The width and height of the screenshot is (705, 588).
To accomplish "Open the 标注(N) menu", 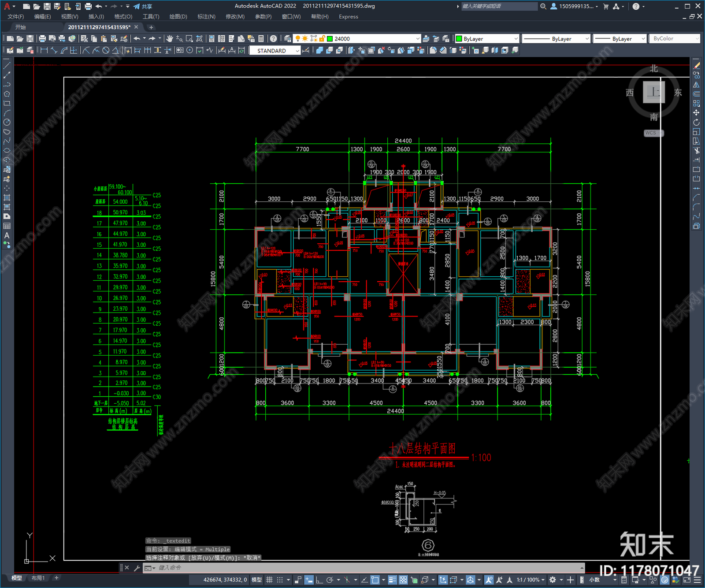I will (x=206, y=17).
